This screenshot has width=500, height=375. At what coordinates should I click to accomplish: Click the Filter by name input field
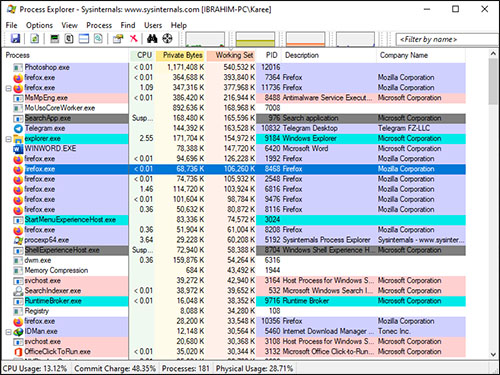pyautogui.click(x=447, y=39)
